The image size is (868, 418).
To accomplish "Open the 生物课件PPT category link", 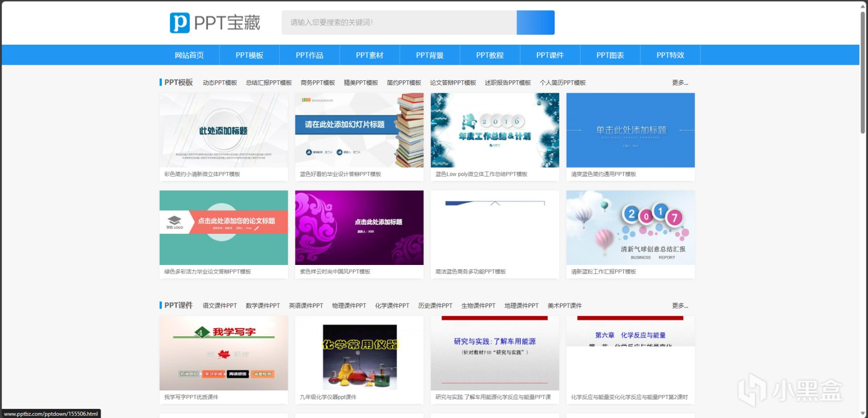I will point(479,306).
